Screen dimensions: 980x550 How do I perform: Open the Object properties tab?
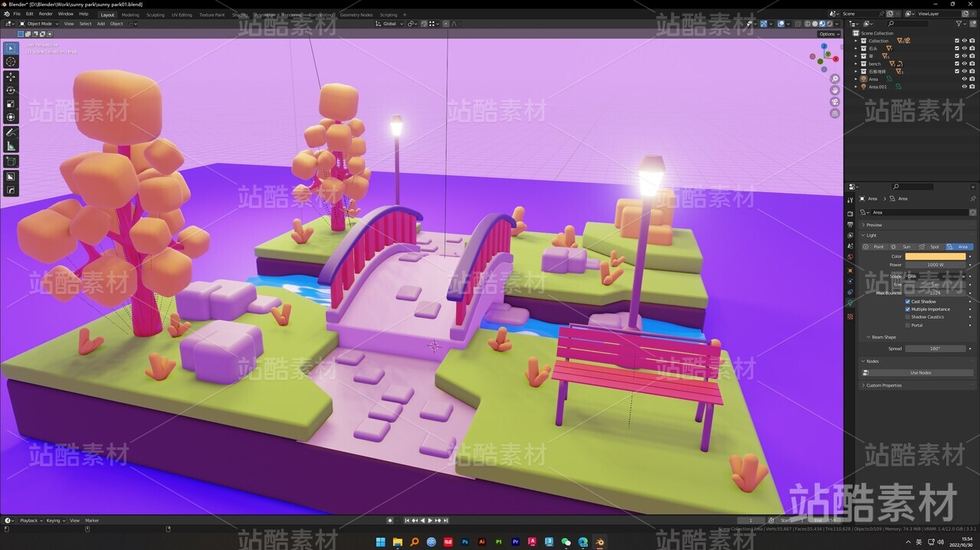pos(850,270)
